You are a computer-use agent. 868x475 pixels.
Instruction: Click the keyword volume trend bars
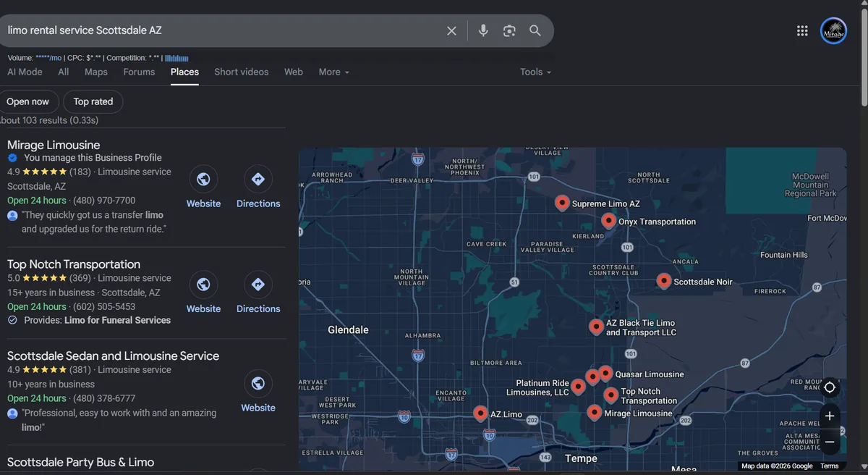176,57
